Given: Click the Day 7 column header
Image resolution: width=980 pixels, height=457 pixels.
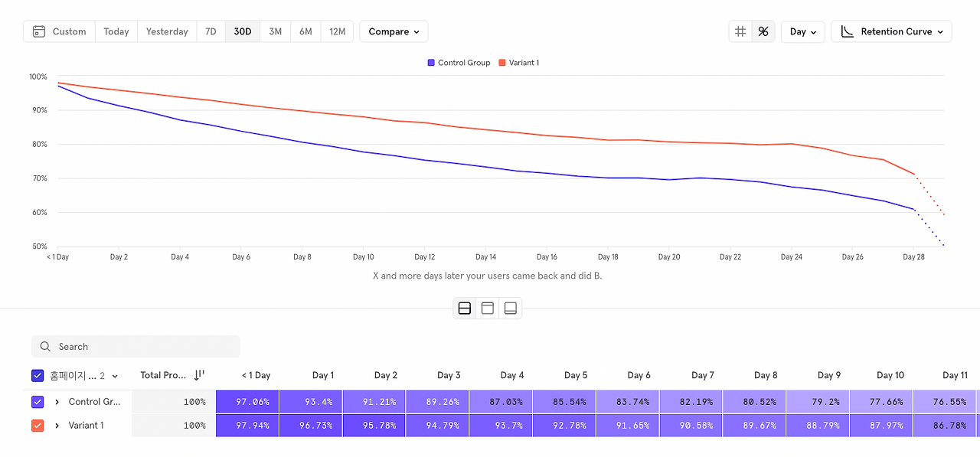Looking at the screenshot, I should [703, 375].
